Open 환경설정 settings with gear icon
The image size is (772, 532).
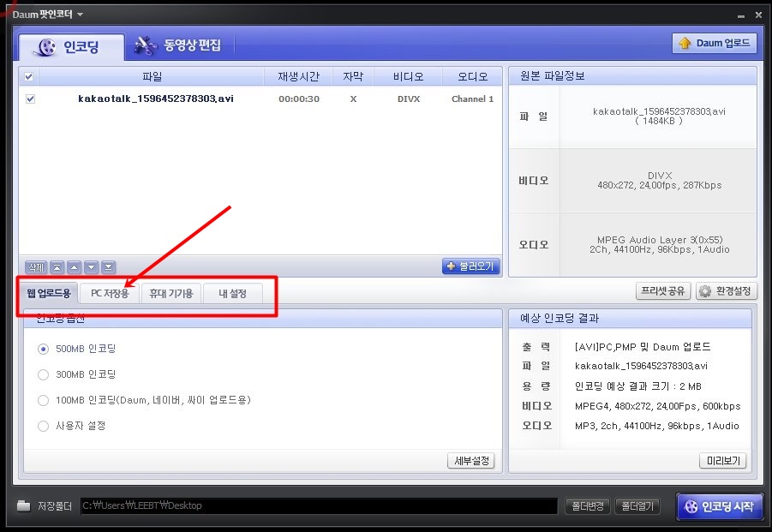point(726,291)
